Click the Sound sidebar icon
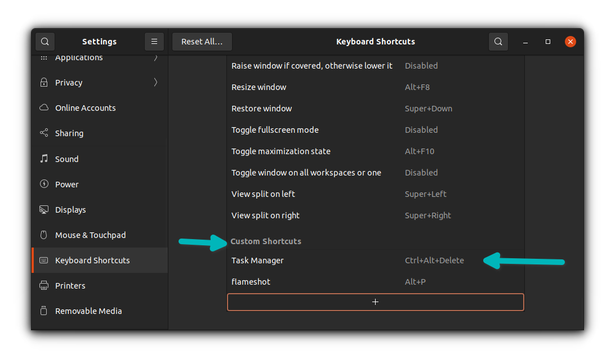The height and width of the screenshot is (364, 615). [x=44, y=159]
